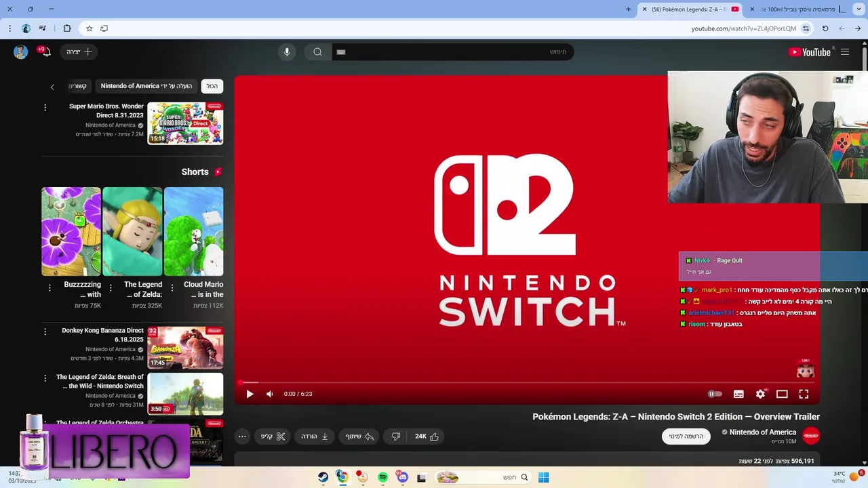Mute the video volume speaker icon
Image resolution: width=868 pixels, height=488 pixels.
coord(270,394)
